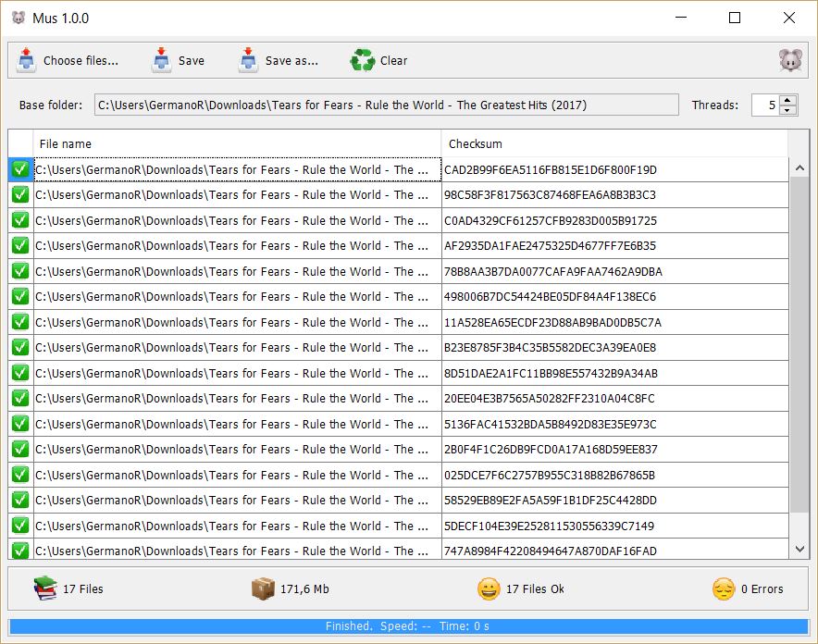Click the smiley icon beside 17 Files Ok
This screenshot has width=818, height=644.
[x=489, y=588]
